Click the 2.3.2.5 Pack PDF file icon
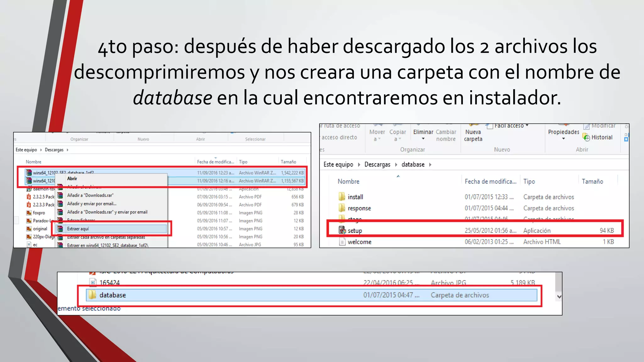 [29, 197]
